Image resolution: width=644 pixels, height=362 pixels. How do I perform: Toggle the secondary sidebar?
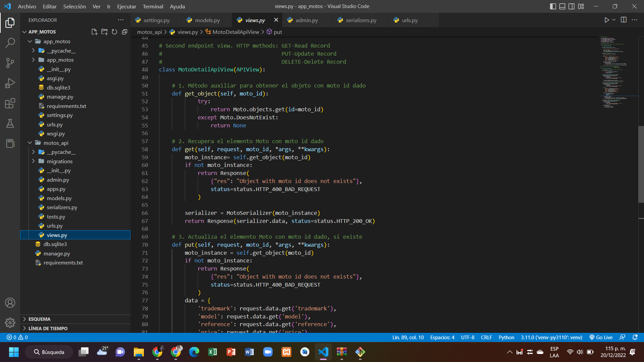pyautogui.click(x=571, y=6)
